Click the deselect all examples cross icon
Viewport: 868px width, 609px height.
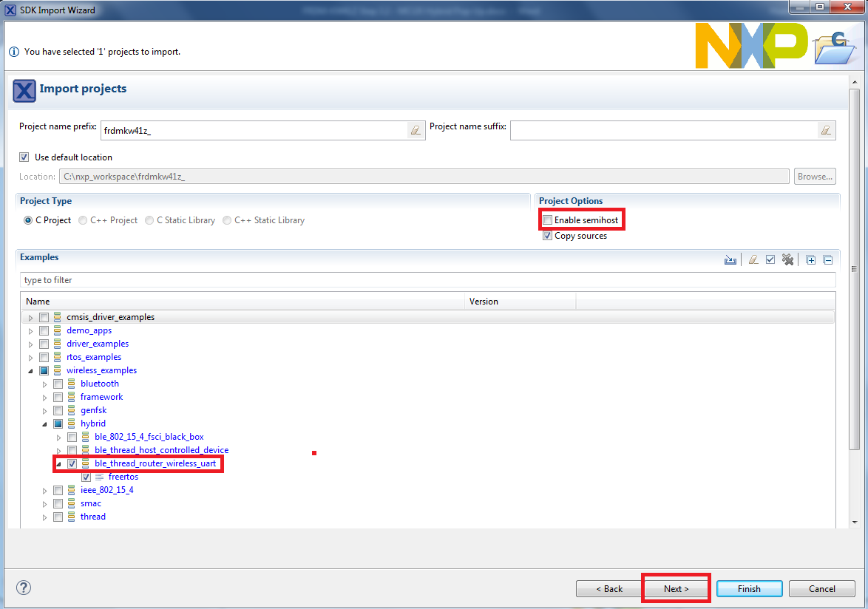click(787, 259)
